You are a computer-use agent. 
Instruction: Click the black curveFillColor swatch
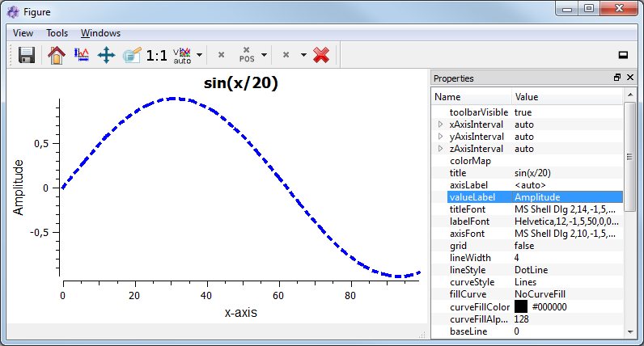point(521,306)
